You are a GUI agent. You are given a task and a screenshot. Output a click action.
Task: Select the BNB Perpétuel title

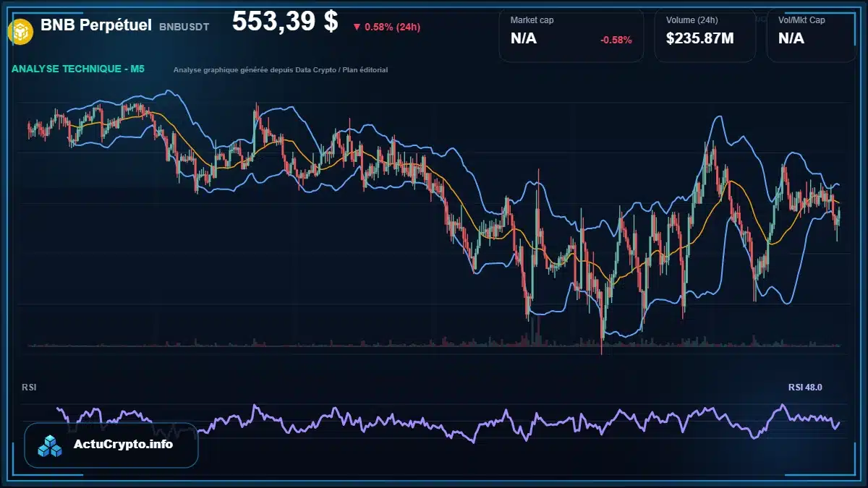point(96,25)
